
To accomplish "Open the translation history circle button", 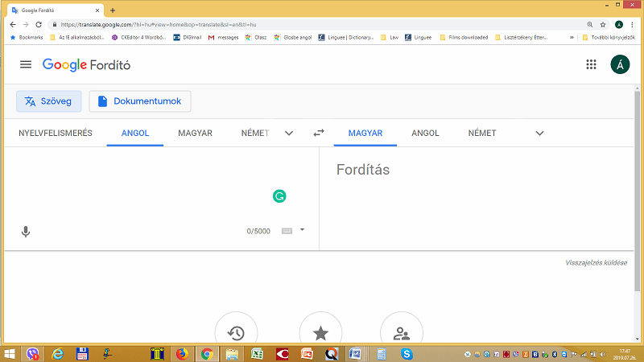I will coord(236,332).
